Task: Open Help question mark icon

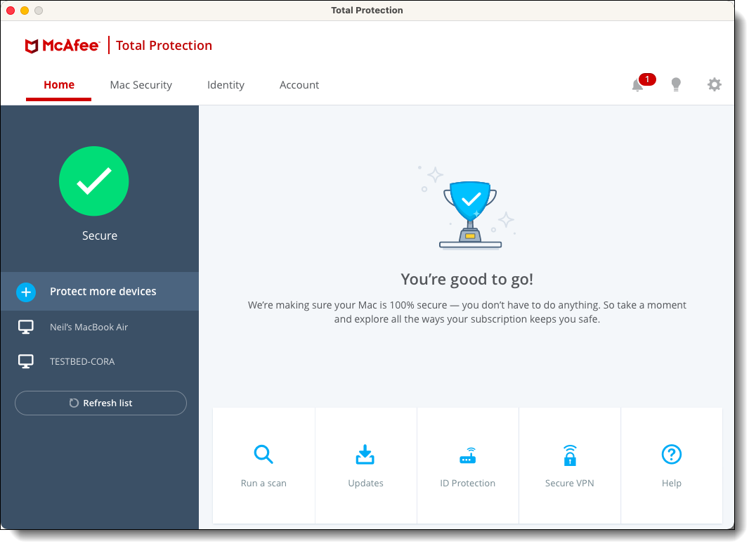Action: pyautogui.click(x=672, y=455)
